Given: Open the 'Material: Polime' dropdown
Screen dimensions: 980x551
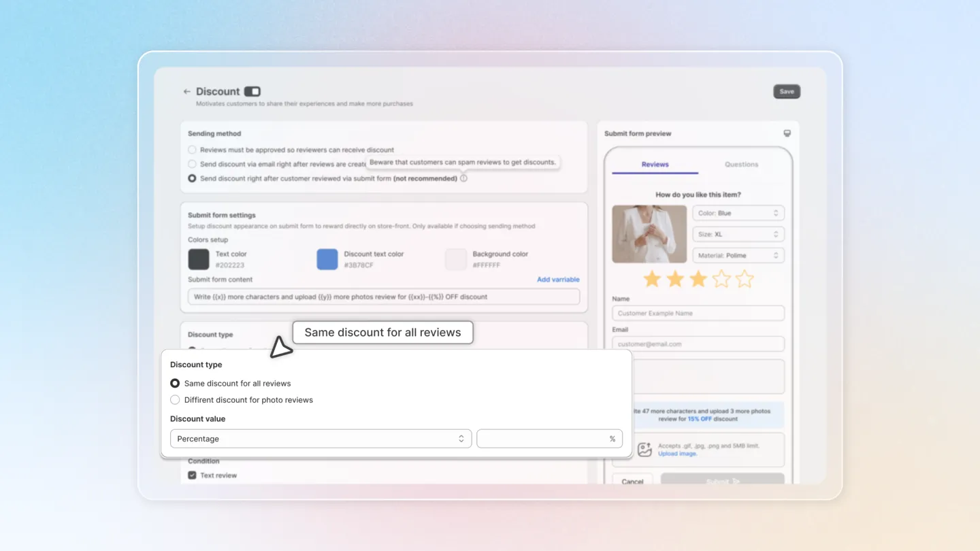Looking at the screenshot, I should (738, 255).
